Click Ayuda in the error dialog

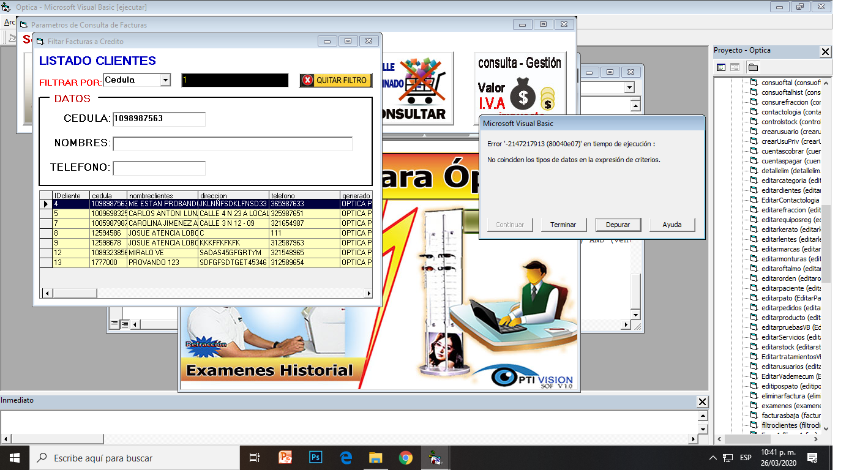(672, 225)
